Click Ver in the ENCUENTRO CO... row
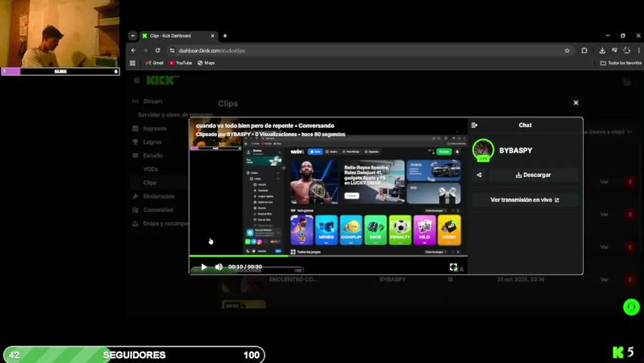 pos(604,279)
